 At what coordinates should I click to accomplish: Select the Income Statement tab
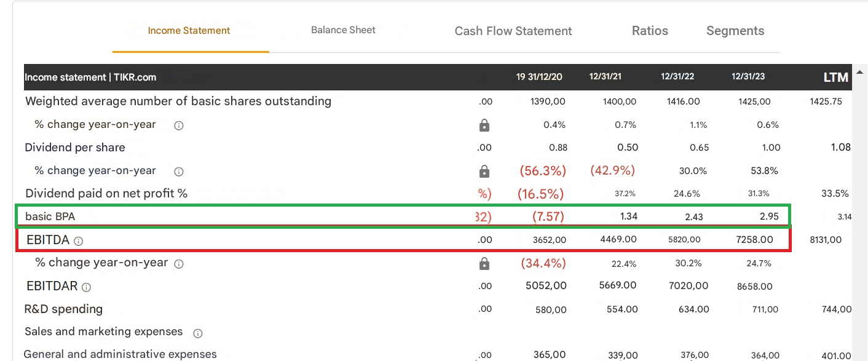click(x=189, y=31)
